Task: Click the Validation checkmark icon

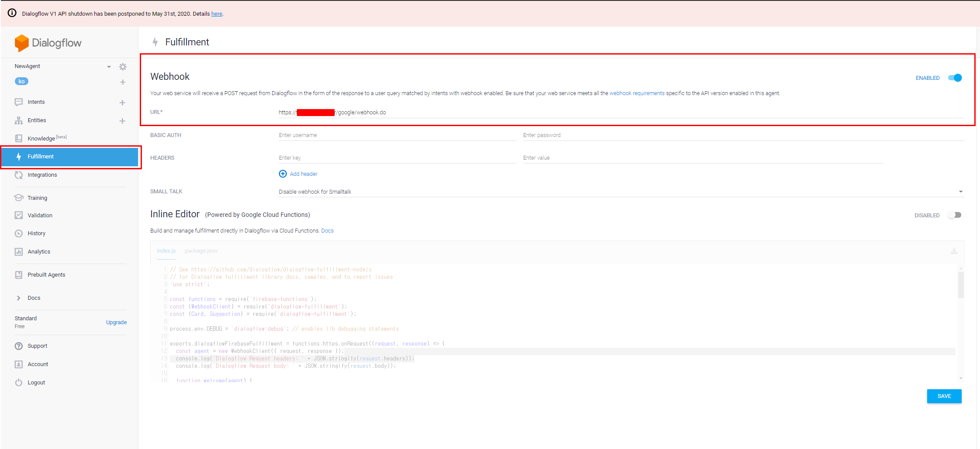Action: 19,215
